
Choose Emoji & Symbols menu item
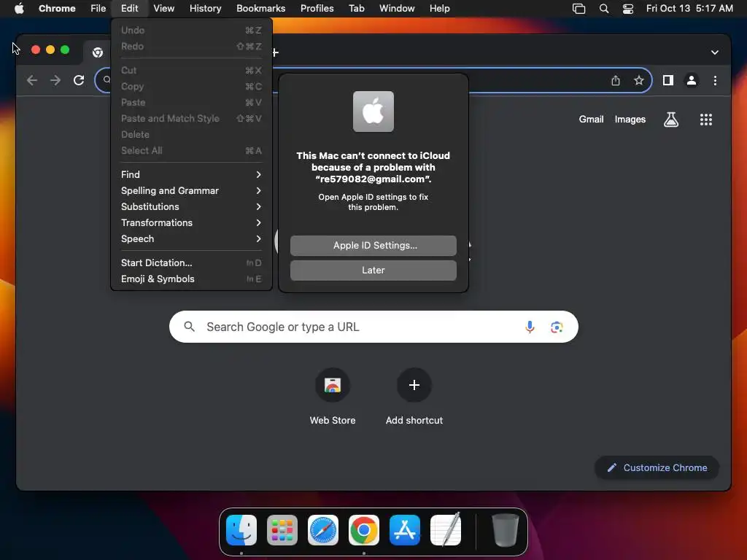191,279
